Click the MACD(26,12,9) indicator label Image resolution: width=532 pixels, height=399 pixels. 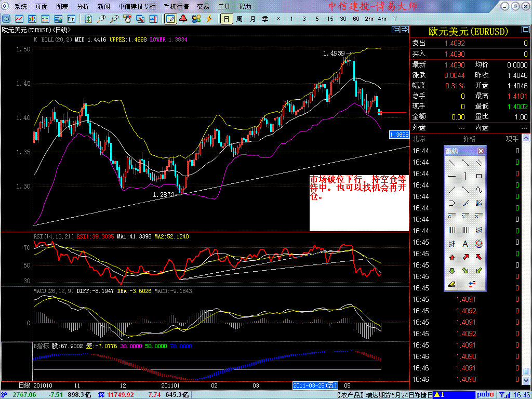click(x=54, y=291)
